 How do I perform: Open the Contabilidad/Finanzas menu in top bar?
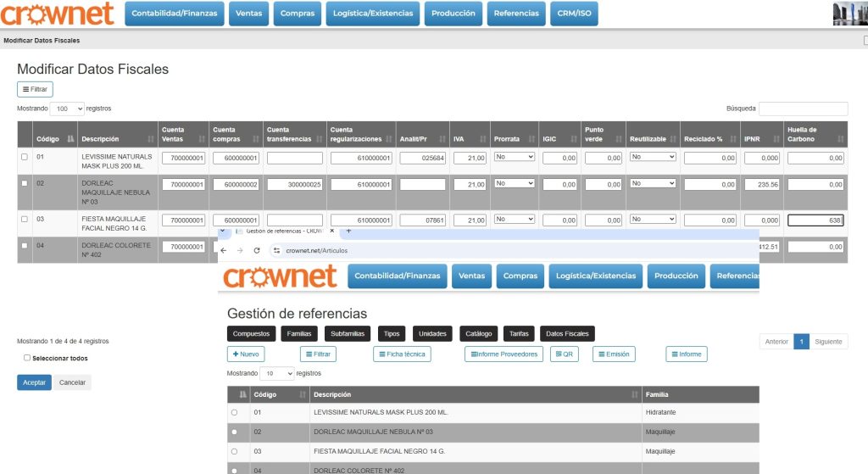point(175,14)
